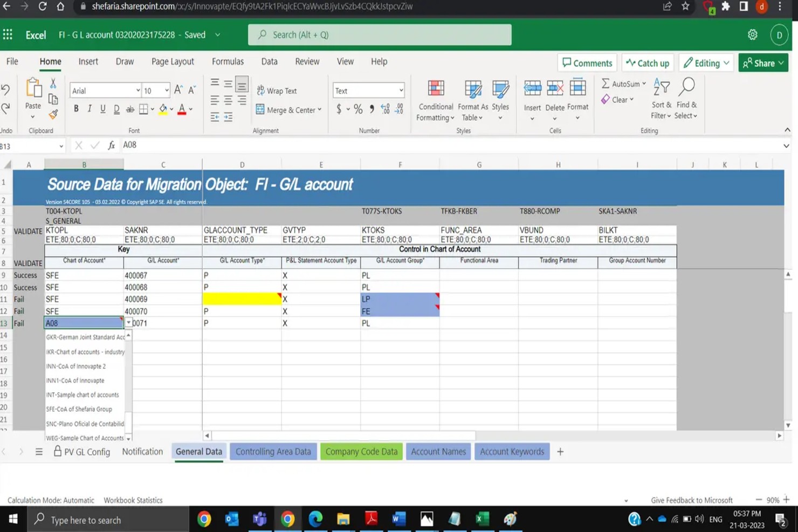Choose SFE-CoA of Shefaria Group from list
This screenshot has height=532, width=798.
click(x=79, y=409)
